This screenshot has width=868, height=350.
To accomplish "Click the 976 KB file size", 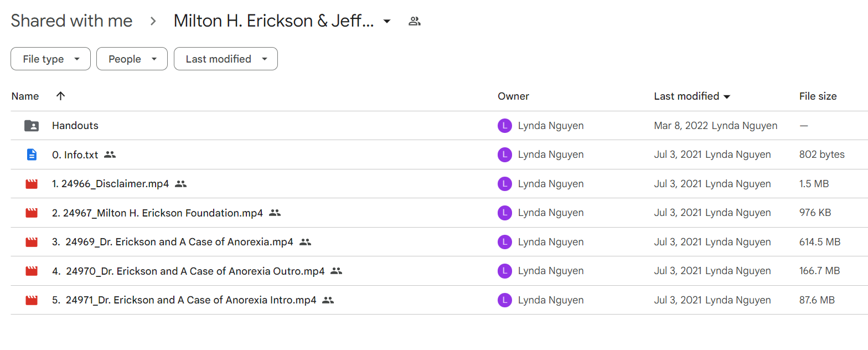I will pyautogui.click(x=815, y=213).
